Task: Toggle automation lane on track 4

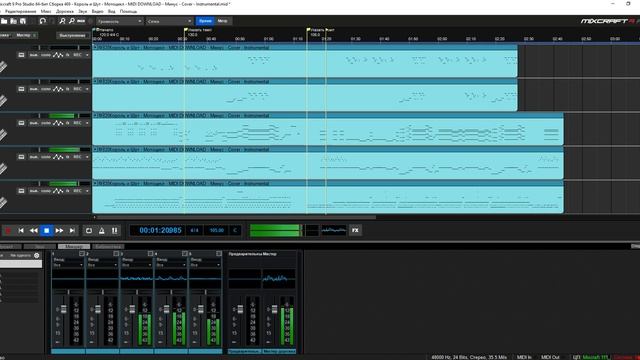Action: click(x=58, y=157)
